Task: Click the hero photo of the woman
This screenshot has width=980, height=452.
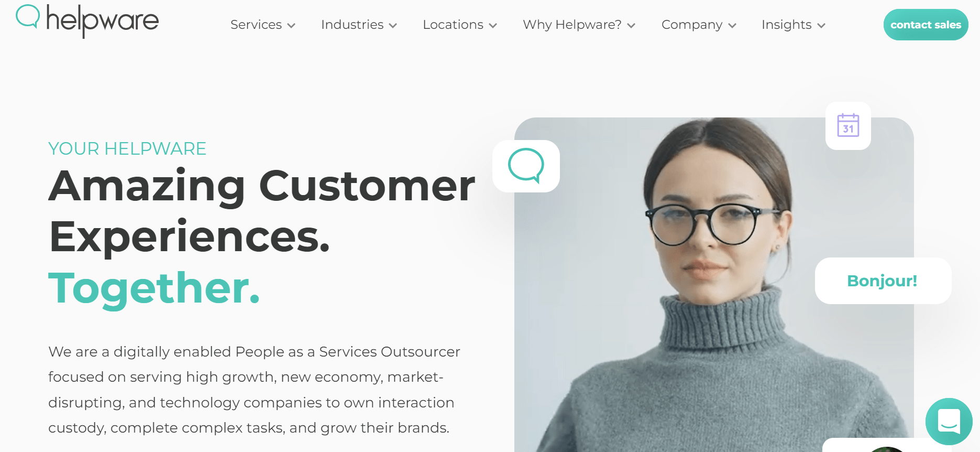Action: point(714,285)
